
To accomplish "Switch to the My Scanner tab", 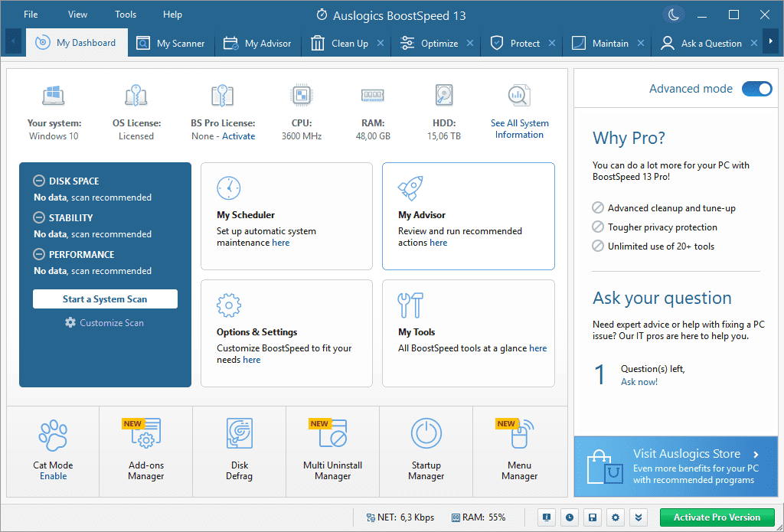I will [171, 44].
